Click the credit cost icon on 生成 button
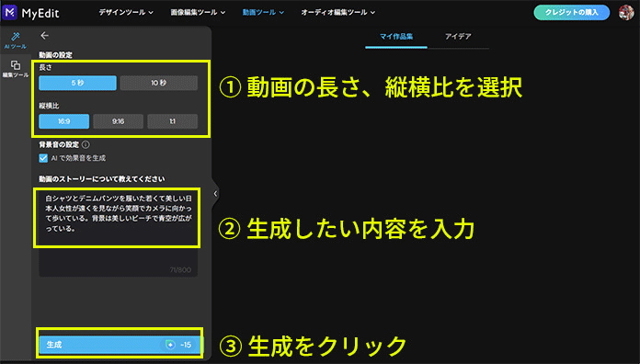 tap(170, 346)
